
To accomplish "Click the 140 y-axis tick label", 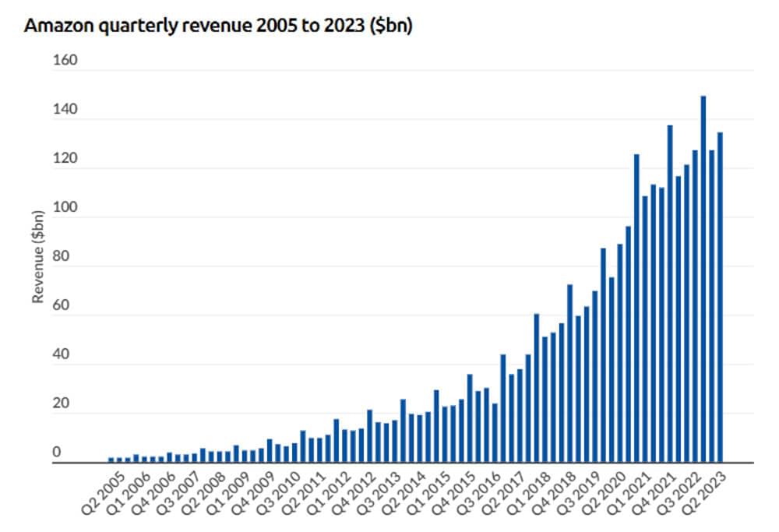I will 65,110.
